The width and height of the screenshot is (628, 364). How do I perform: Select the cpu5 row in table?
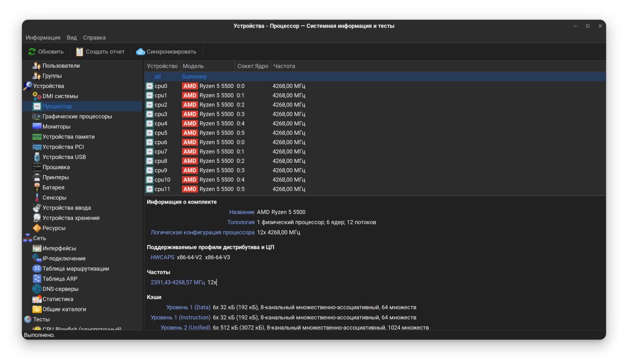click(161, 133)
